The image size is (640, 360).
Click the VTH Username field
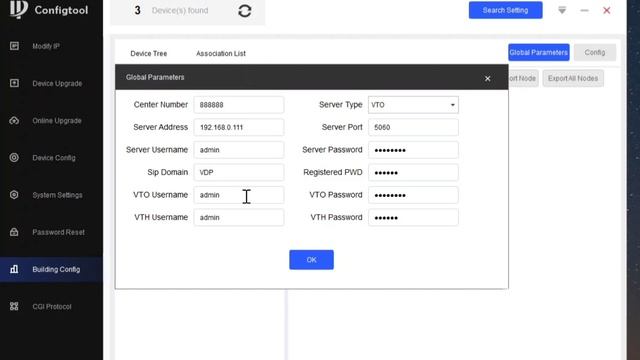239,218
